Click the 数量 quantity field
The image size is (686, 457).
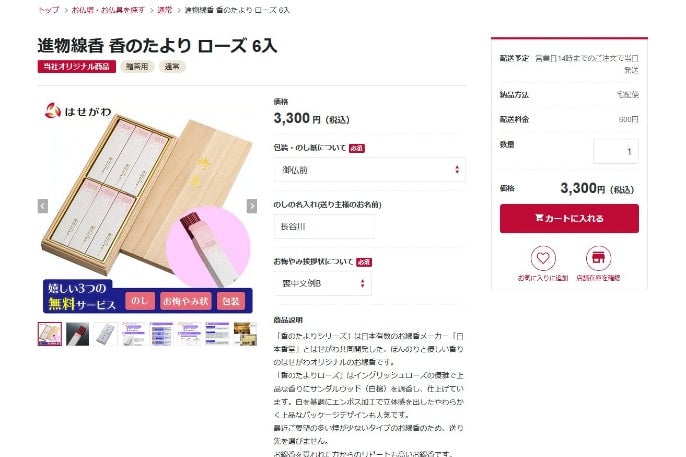(616, 151)
